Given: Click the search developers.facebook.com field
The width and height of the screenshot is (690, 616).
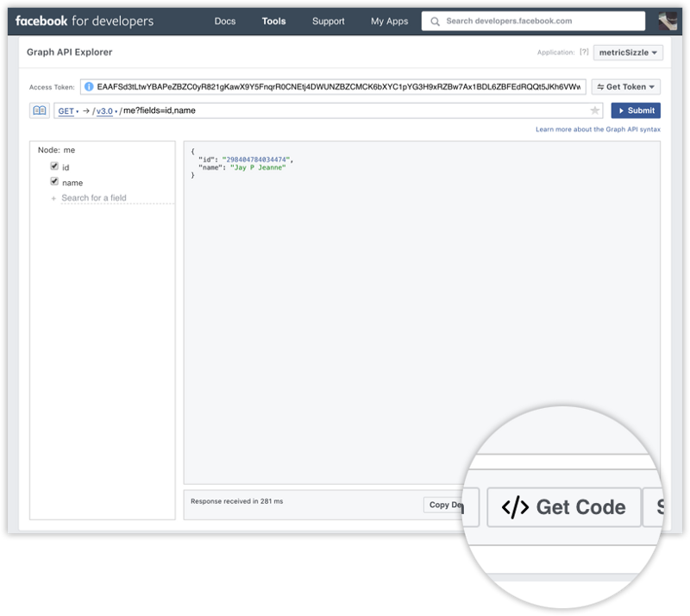Looking at the screenshot, I should [x=533, y=21].
